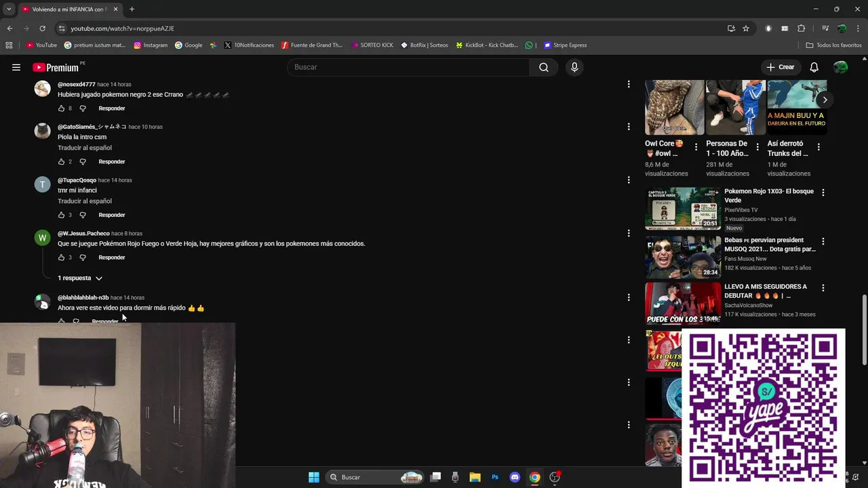Open Discord from the taskbar

point(515,477)
